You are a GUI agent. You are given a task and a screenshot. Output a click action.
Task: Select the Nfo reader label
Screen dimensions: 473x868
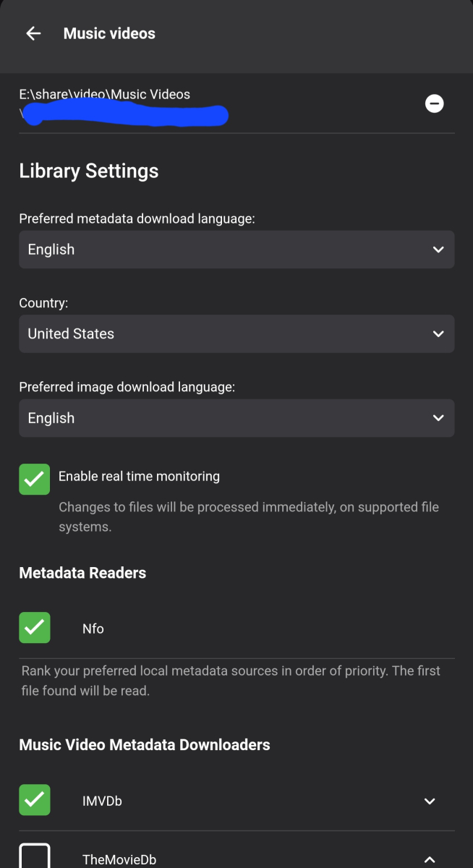point(93,629)
